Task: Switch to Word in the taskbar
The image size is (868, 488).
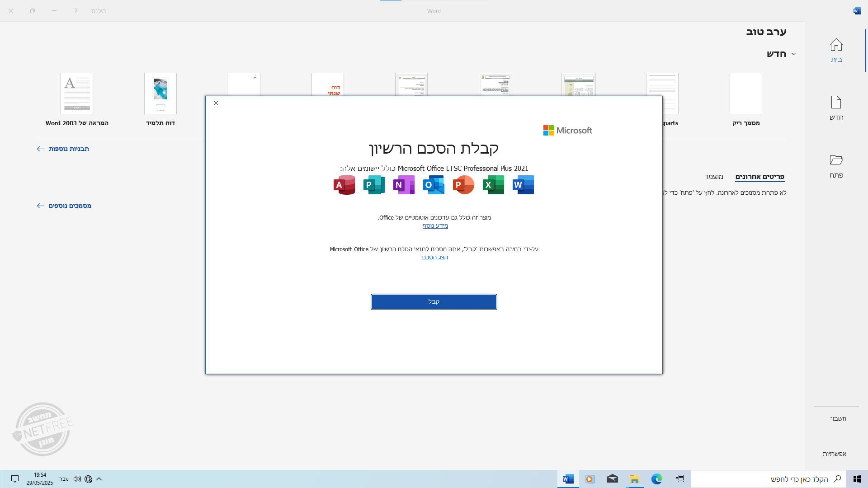Action: point(568,479)
